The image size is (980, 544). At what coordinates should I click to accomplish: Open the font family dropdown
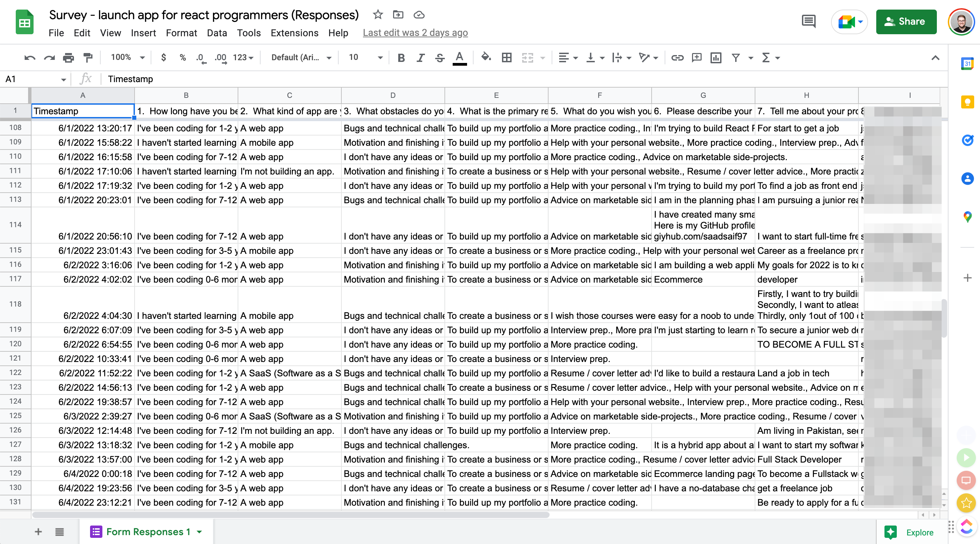pyautogui.click(x=301, y=57)
